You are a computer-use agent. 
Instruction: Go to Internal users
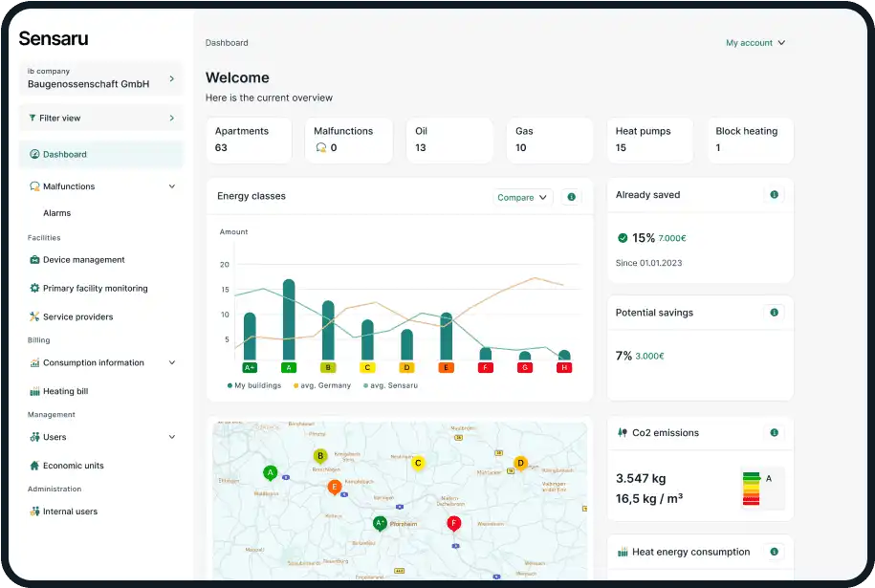(70, 512)
